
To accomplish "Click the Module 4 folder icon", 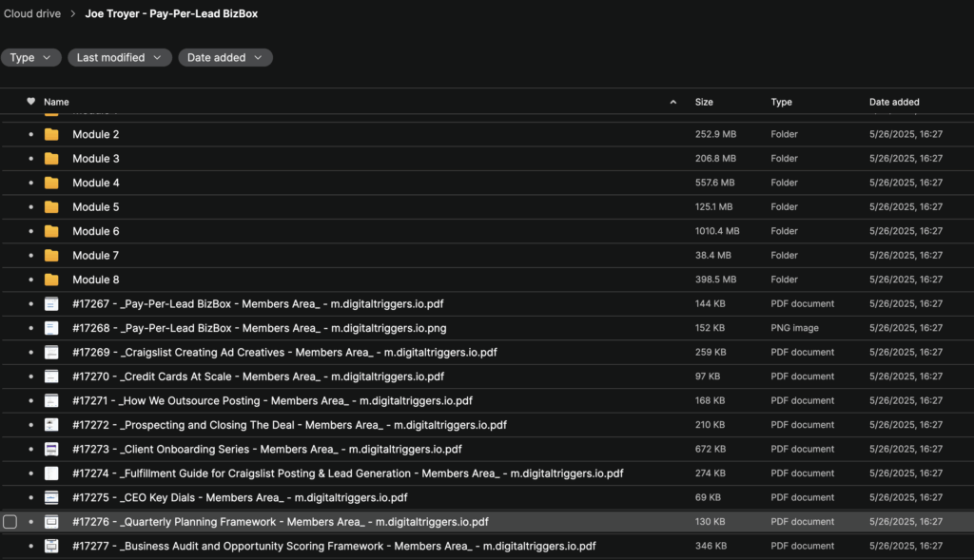I will point(51,183).
